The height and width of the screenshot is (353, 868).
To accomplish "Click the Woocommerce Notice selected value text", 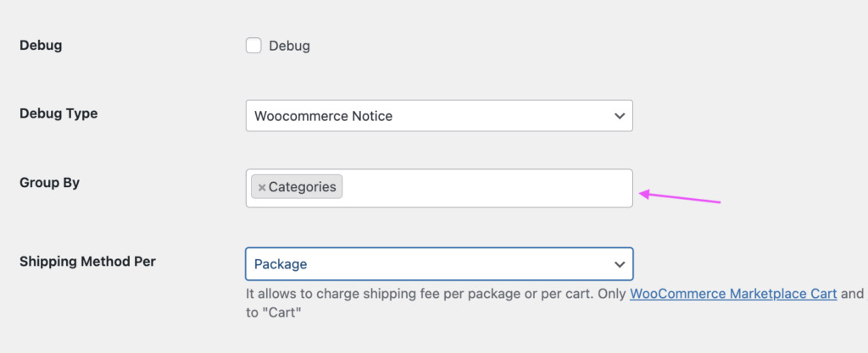I will pyautogui.click(x=323, y=116).
